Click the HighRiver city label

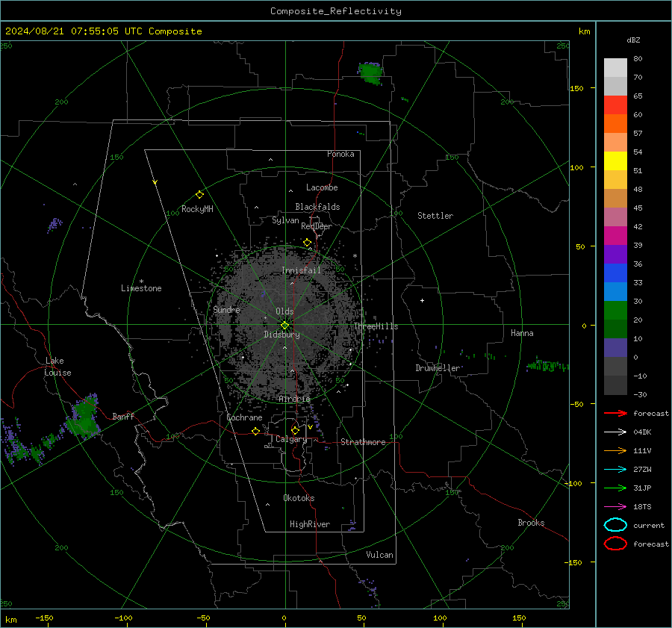click(310, 524)
